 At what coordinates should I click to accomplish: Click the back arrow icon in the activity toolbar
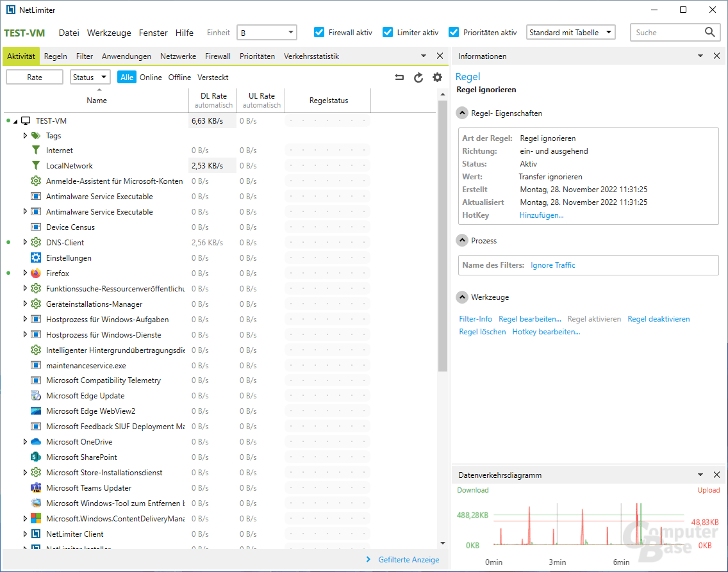[x=399, y=76]
